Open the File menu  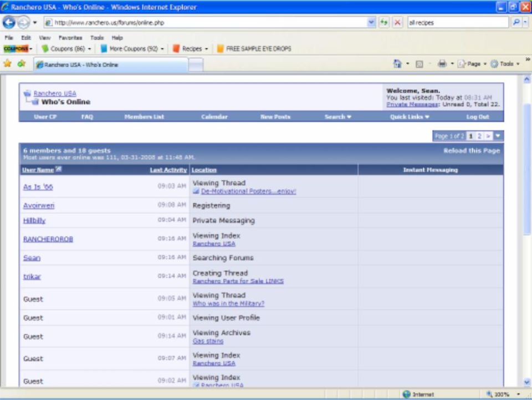coord(9,38)
